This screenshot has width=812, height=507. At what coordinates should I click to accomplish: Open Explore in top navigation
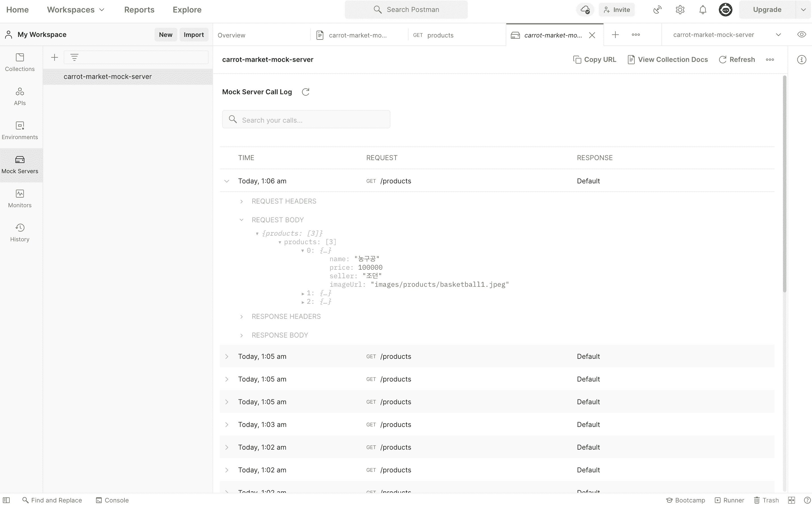pyautogui.click(x=187, y=10)
